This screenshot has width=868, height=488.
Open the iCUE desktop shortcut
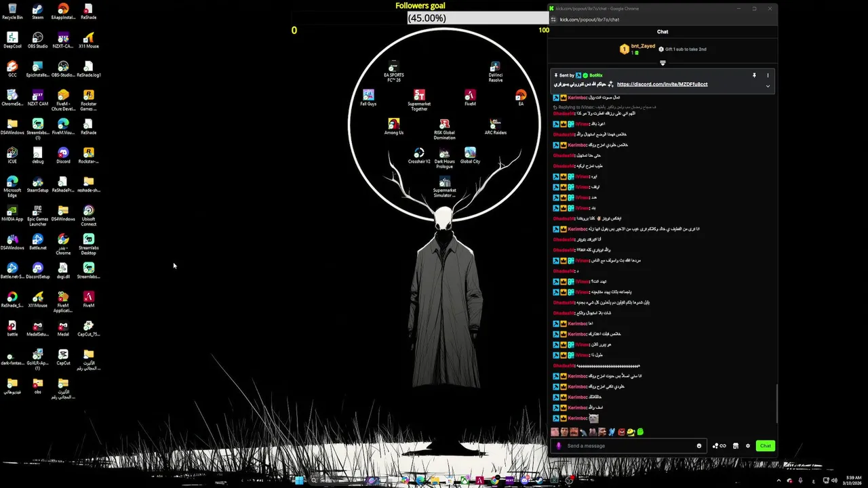click(x=12, y=156)
